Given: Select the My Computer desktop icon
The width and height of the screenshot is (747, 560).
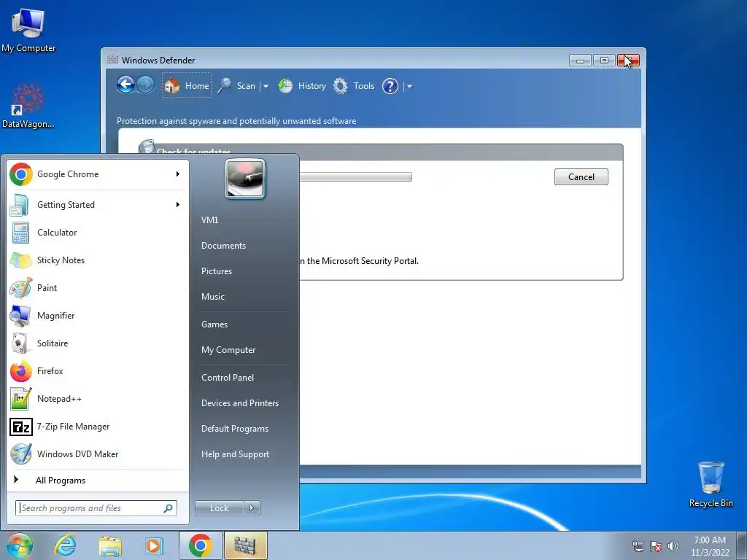Looking at the screenshot, I should pos(28,30).
